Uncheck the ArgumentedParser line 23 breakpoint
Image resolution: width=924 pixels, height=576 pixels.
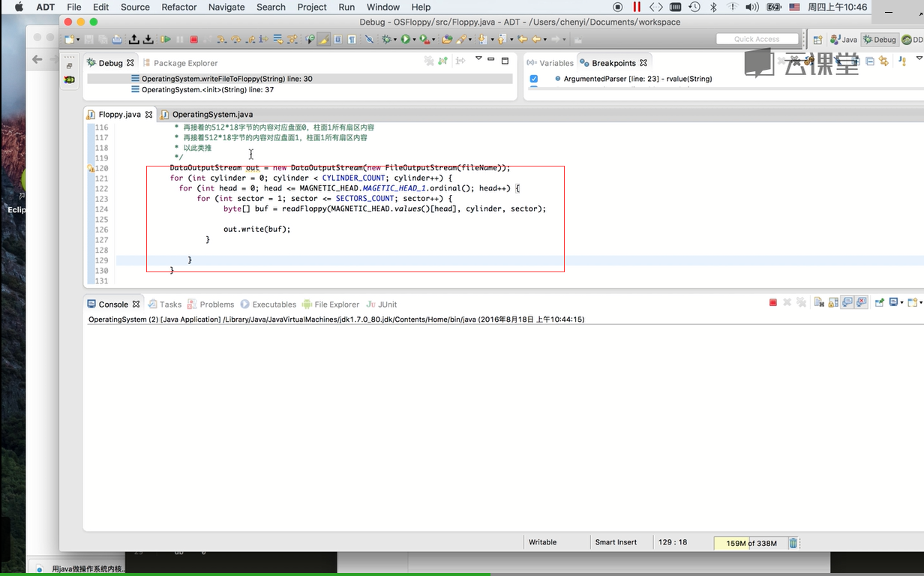[x=534, y=79]
